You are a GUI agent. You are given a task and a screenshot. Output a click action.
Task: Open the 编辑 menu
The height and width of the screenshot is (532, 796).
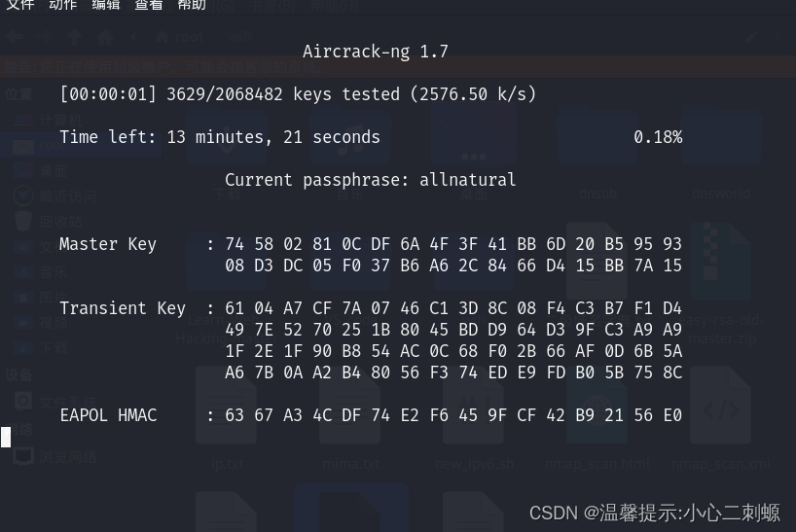(105, 5)
